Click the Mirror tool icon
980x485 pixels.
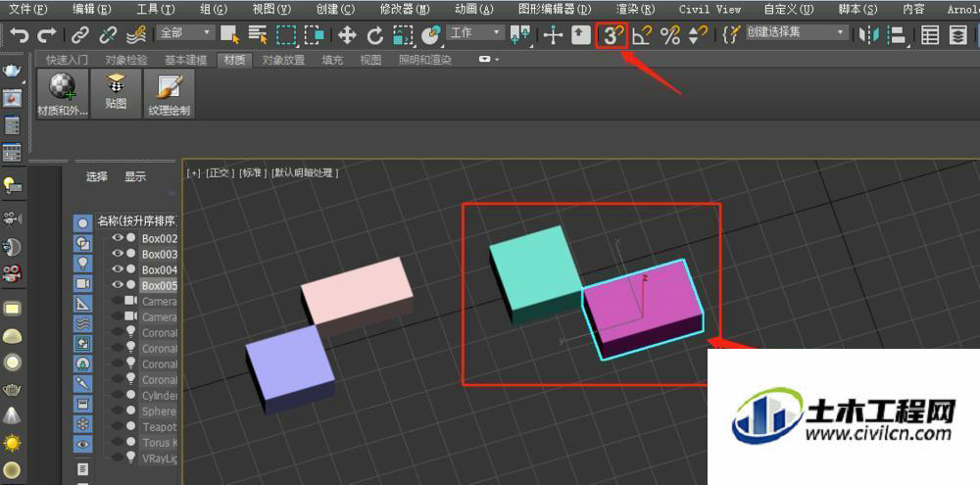[x=868, y=35]
